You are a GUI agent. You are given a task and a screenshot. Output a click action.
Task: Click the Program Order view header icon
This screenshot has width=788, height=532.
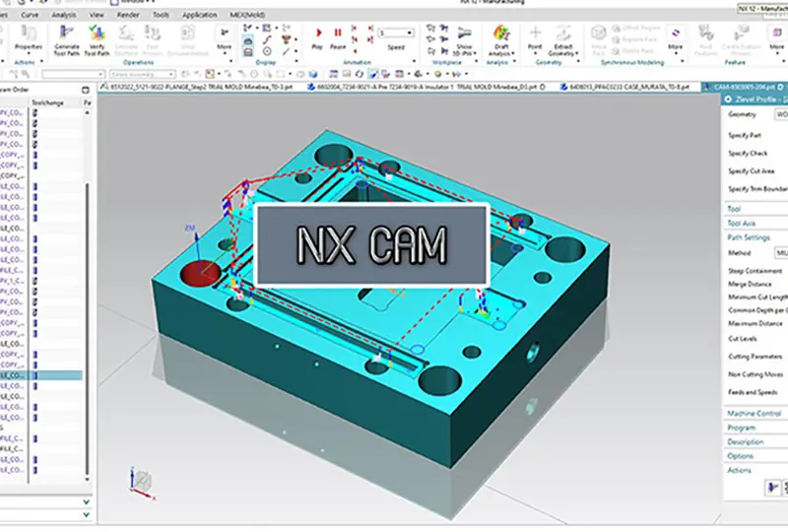[86, 90]
